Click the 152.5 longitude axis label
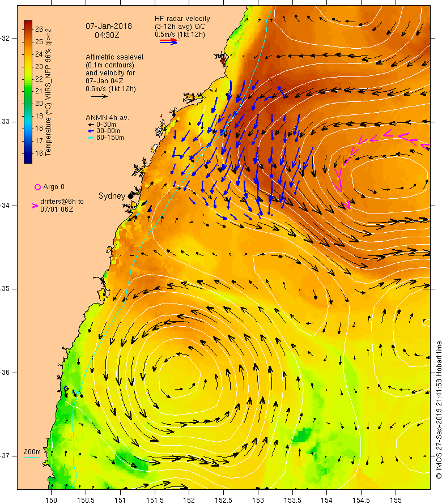The width and height of the screenshot is (442, 504). 224,500
